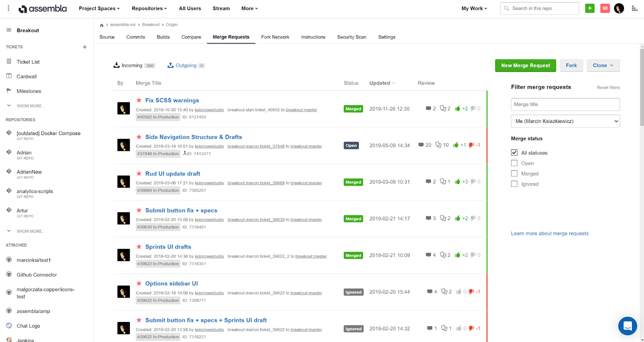644x342 pixels.
Task: Check the Open merge status filter
Action: point(514,163)
